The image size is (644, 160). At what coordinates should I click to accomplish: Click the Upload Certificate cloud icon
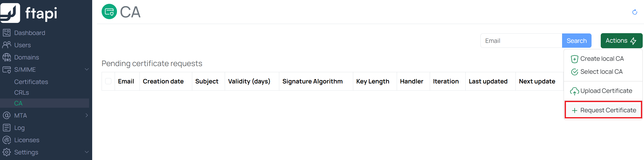(x=574, y=91)
